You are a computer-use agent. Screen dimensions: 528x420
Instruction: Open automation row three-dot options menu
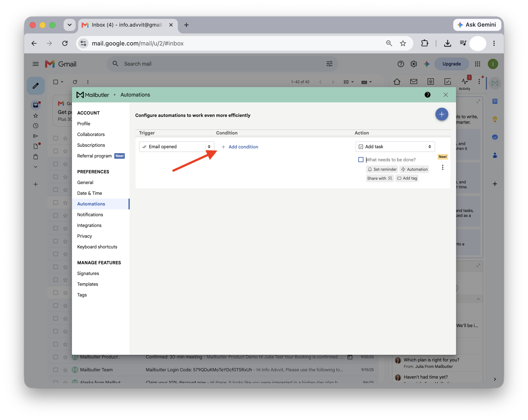[442, 167]
